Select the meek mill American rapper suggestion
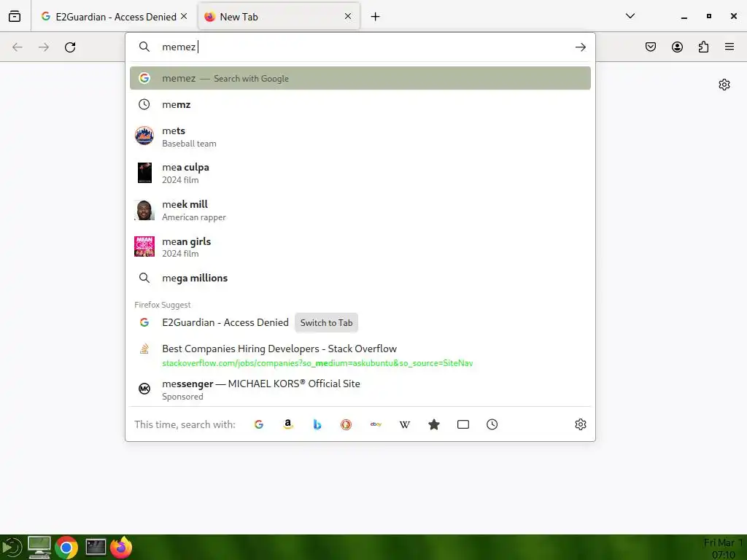This screenshot has height=560, width=747. coord(360,210)
